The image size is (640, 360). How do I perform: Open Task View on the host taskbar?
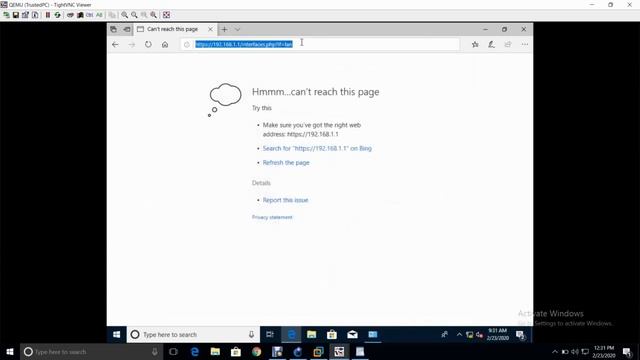click(173, 352)
